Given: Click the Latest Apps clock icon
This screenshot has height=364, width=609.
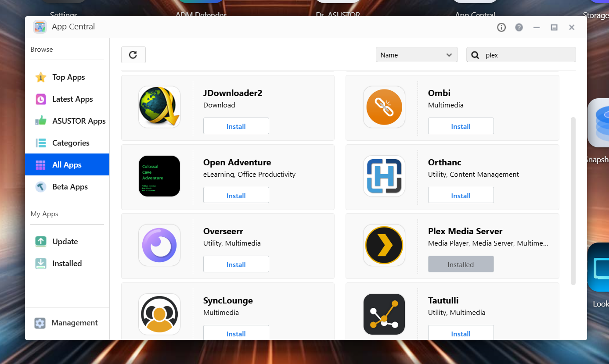Looking at the screenshot, I should click(40, 99).
